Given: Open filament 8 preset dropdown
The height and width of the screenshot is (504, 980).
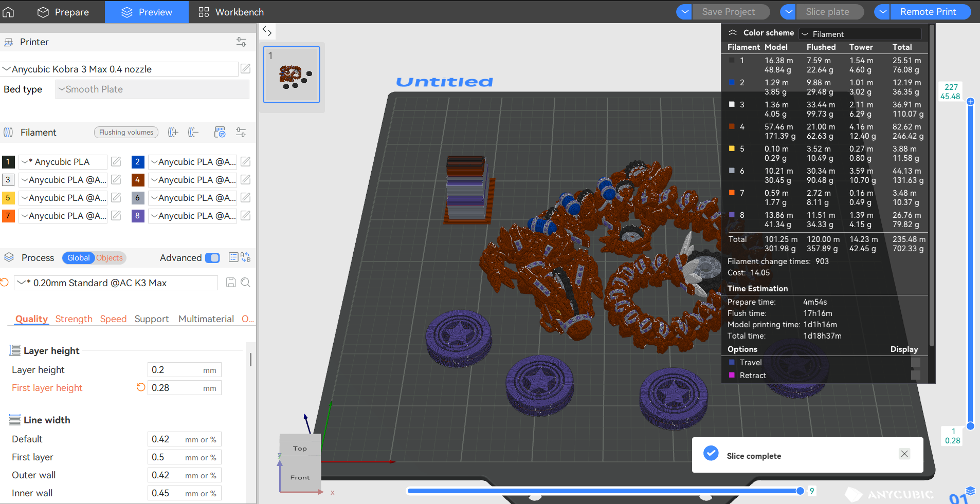Looking at the screenshot, I should [192, 216].
